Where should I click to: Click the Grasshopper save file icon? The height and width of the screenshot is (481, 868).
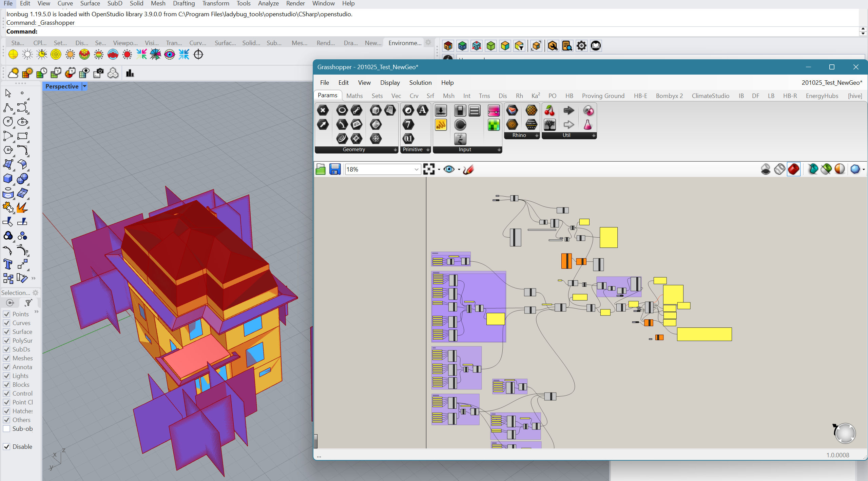(335, 169)
